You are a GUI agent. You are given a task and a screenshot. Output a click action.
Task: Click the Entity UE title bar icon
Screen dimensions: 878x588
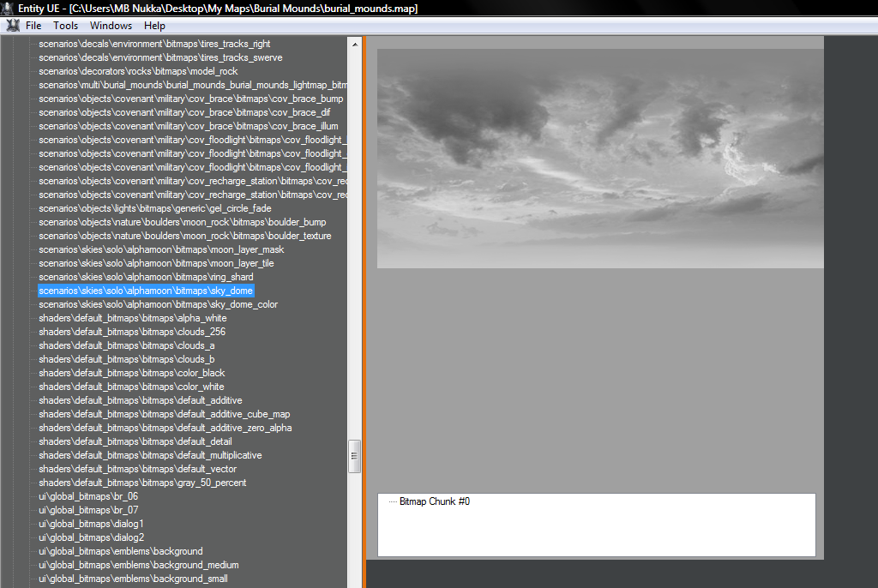(x=8, y=8)
